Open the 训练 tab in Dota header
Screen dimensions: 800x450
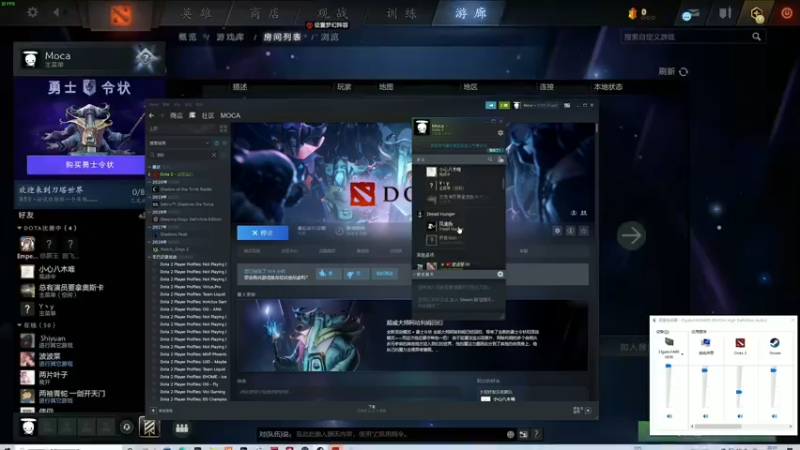click(401, 13)
